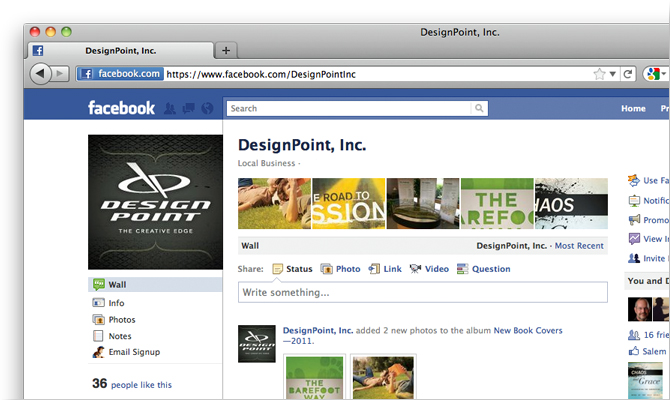Select the Video share option
Screen dimensions: 670x400
tap(429, 269)
